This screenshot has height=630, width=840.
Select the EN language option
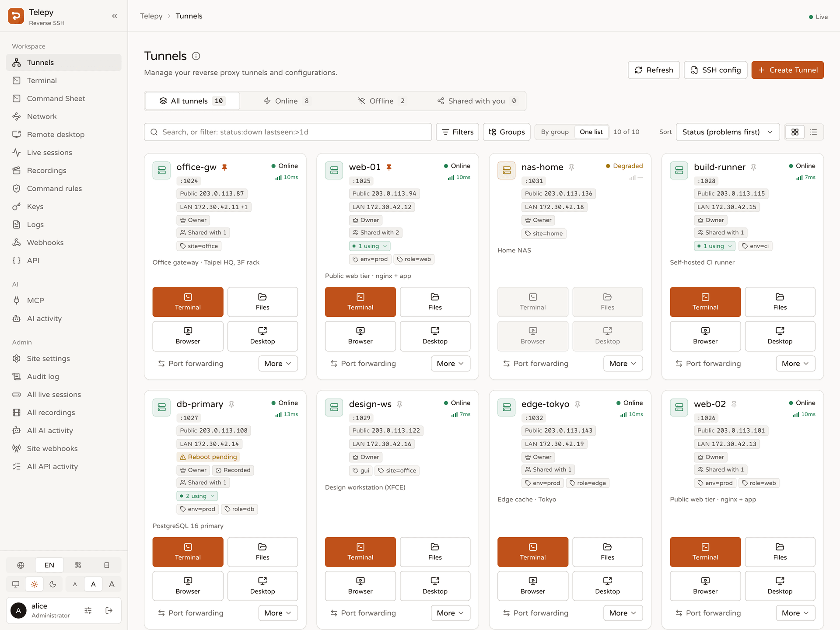coord(49,565)
